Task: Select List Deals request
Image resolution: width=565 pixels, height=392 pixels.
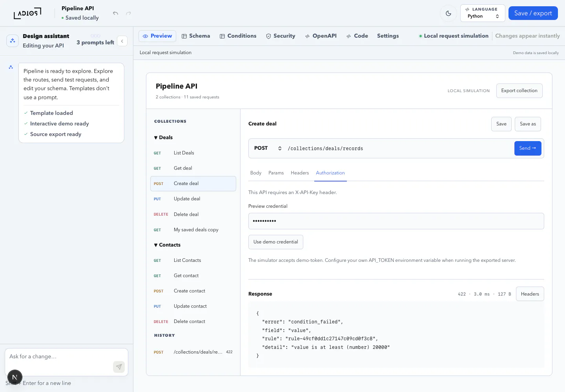Action: (x=193, y=153)
